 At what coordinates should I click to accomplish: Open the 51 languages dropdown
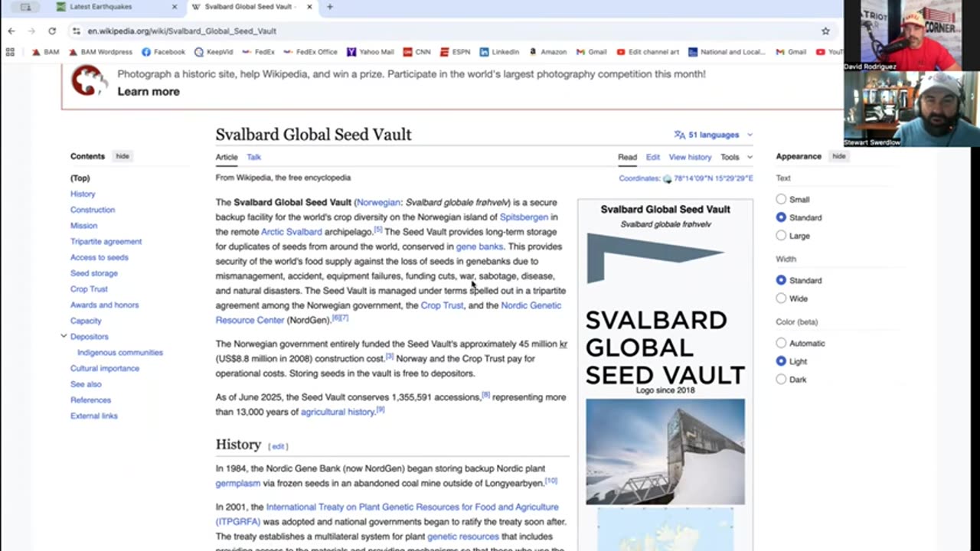(714, 135)
